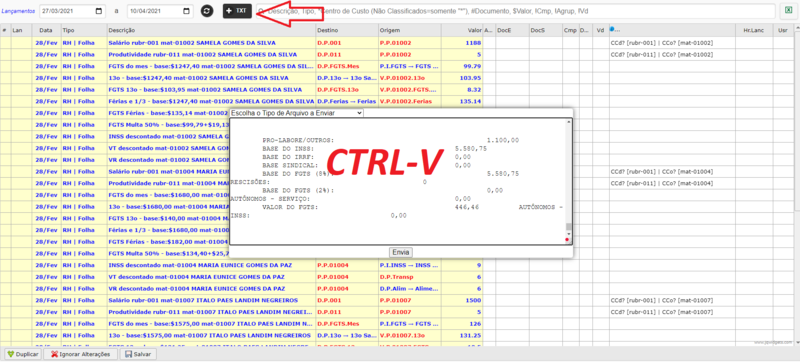Click 'INSS descontado mat-01004 MARIA EUNICE GOMES DA PAZ'
This screenshot has width=800, height=362.
tap(211, 265)
